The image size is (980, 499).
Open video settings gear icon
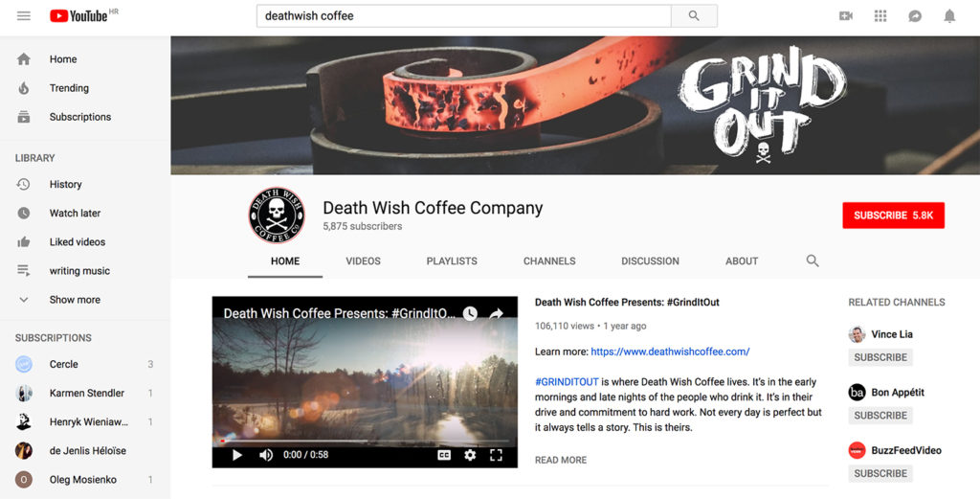tap(470, 455)
